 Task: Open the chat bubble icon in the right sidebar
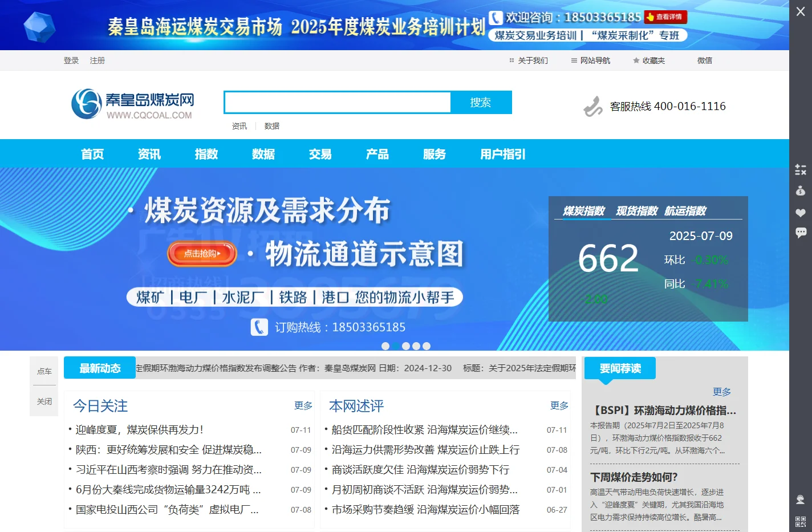[801, 232]
